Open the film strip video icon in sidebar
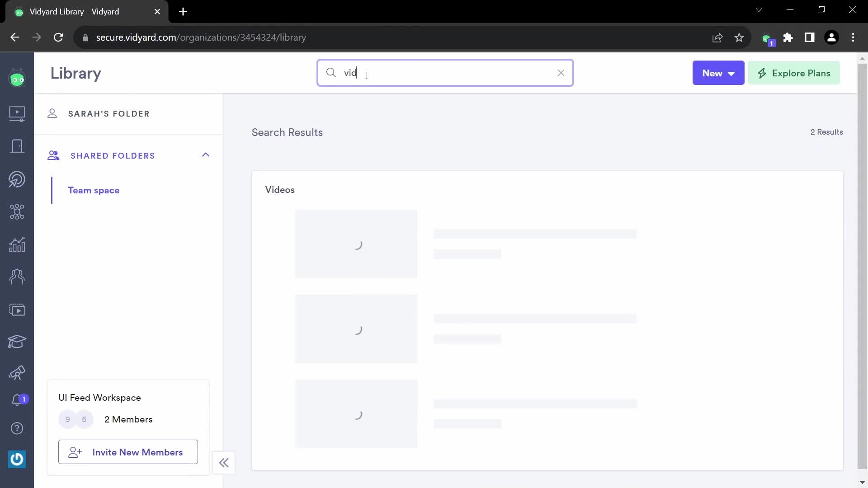This screenshot has width=868, height=488. pos(17,310)
